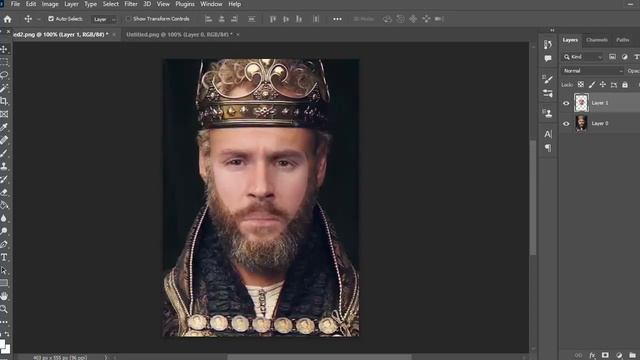Image resolution: width=640 pixels, height=360 pixels.
Task: Toggle the Auto-Select checkbox
Action: (x=51, y=19)
